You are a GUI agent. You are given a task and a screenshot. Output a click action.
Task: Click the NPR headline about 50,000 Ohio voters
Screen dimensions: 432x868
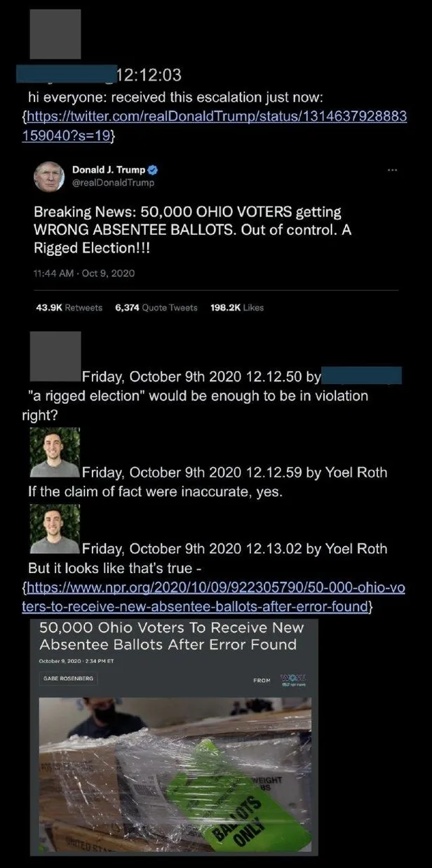168,635
